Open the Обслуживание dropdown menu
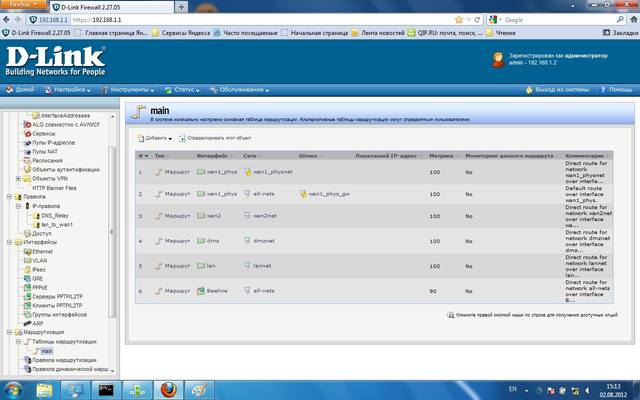 (240, 90)
